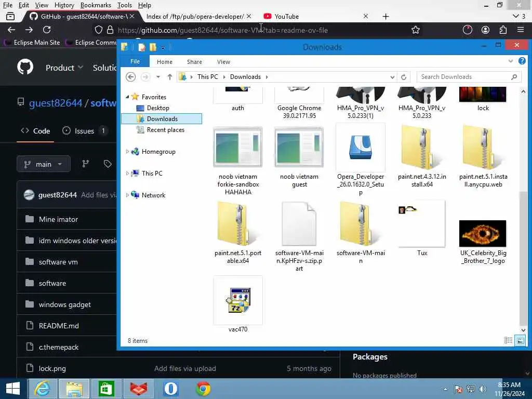Screen dimensions: 532x399
Task: Select the paint.net.5.1.portable.x64 zip archive
Action: coord(238,233)
